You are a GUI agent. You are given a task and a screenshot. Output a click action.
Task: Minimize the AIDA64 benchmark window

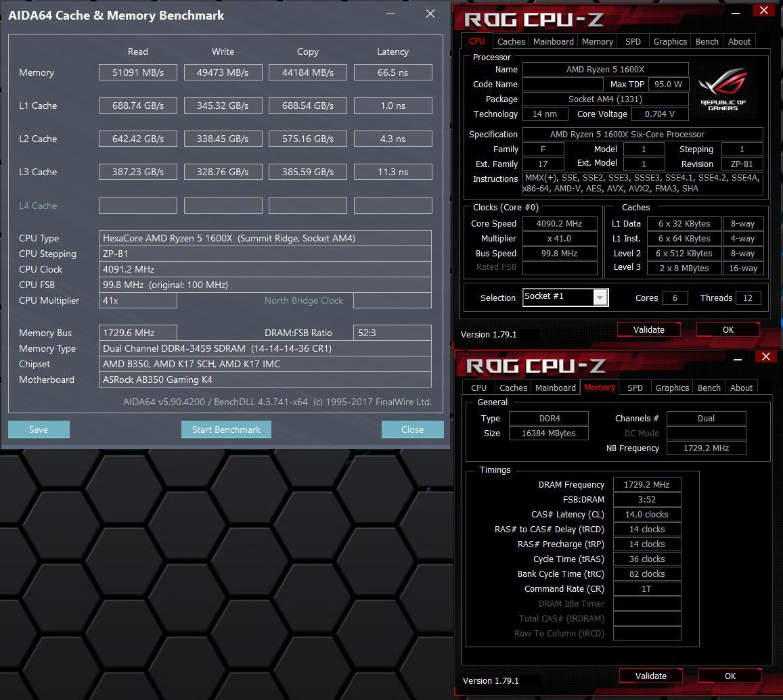(x=390, y=14)
